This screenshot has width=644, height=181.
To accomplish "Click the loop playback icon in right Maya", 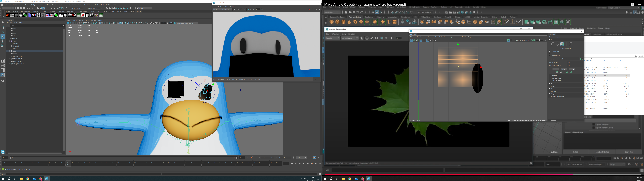I will (x=629, y=164).
